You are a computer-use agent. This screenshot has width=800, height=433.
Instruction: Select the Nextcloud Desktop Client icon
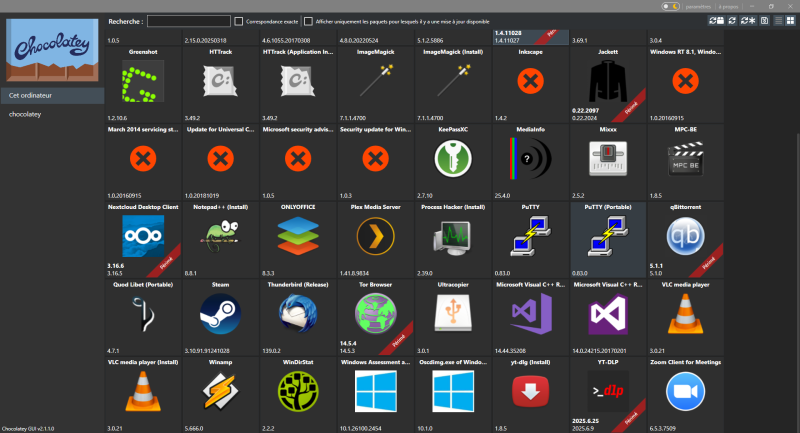(x=143, y=236)
